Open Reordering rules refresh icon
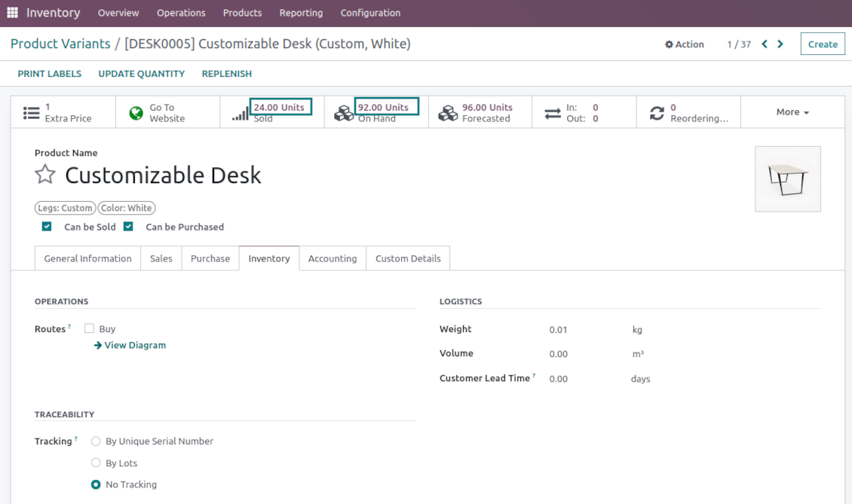The image size is (852, 504). [x=657, y=113]
